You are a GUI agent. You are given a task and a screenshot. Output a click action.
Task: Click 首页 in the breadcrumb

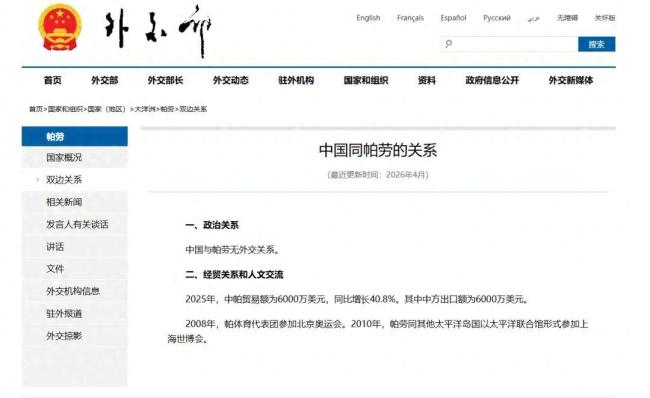coord(36,109)
